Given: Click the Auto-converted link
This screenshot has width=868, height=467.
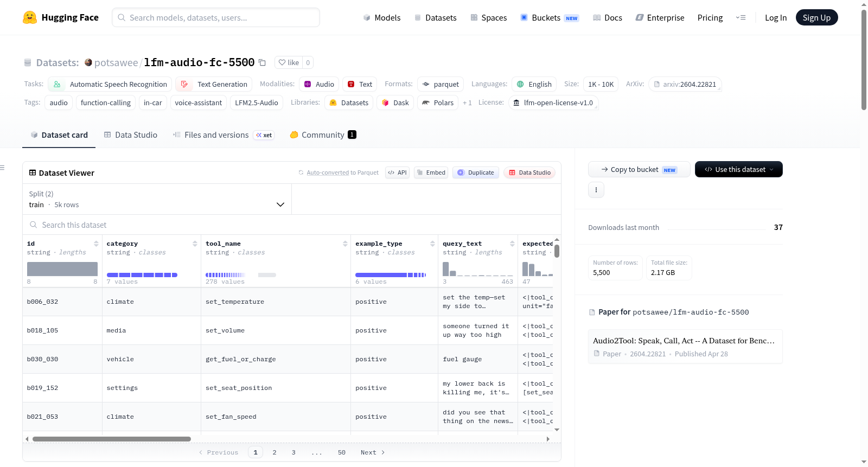Looking at the screenshot, I should [x=328, y=172].
